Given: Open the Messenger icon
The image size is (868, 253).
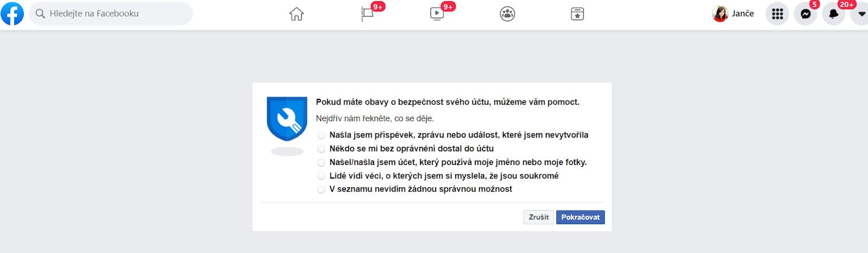Looking at the screenshot, I should (806, 14).
